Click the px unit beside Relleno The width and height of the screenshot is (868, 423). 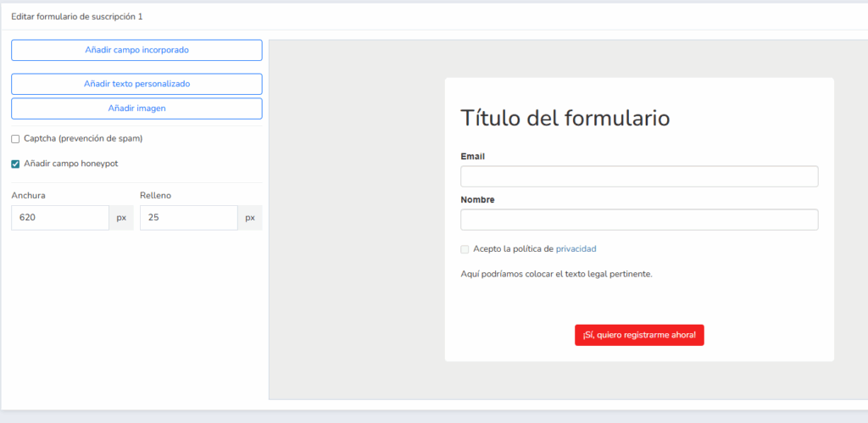click(x=250, y=218)
